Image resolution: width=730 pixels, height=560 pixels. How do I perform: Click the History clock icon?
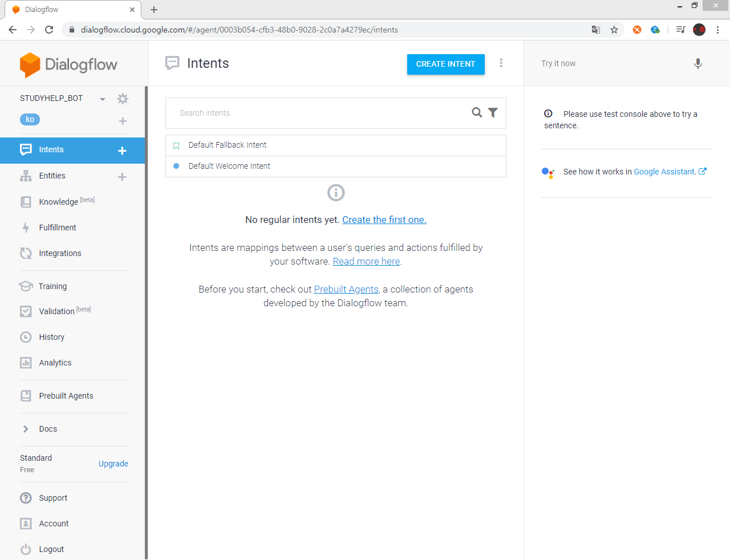26,337
